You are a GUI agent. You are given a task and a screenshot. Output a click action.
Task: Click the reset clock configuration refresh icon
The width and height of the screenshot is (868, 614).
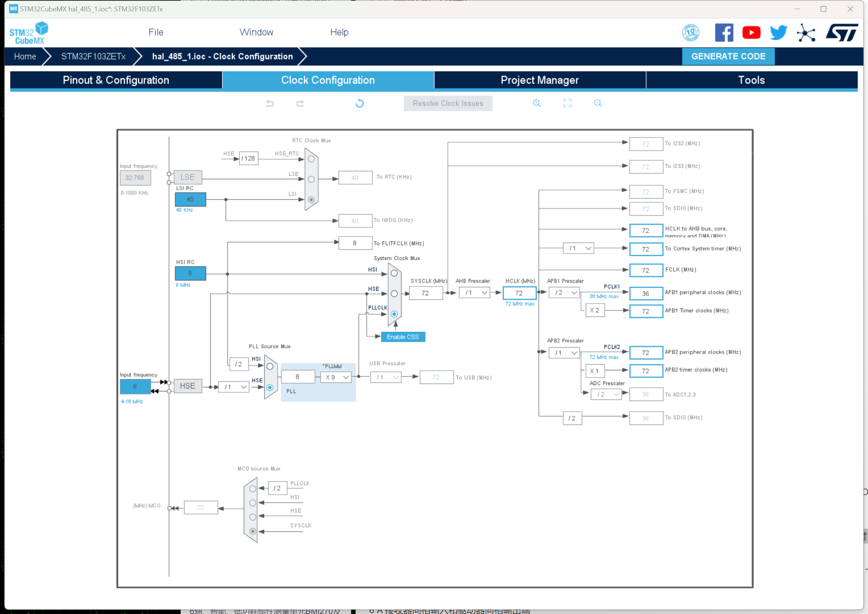click(359, 103)
